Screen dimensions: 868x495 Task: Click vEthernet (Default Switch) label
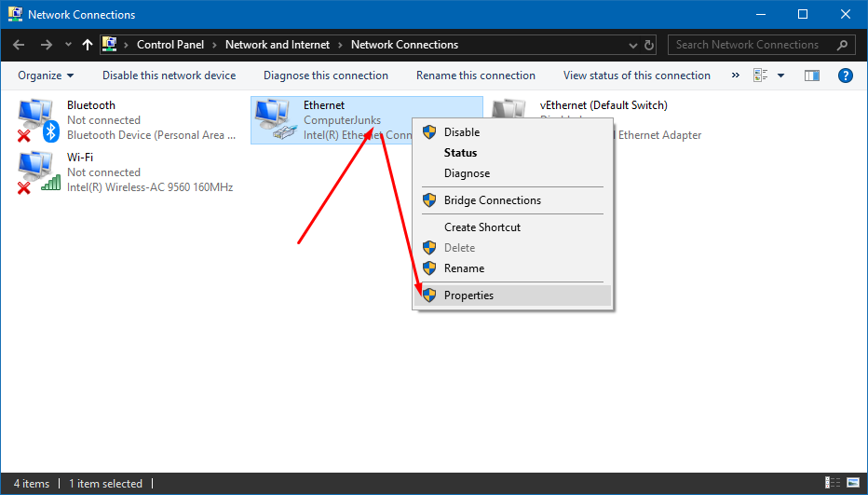point(604,104)
